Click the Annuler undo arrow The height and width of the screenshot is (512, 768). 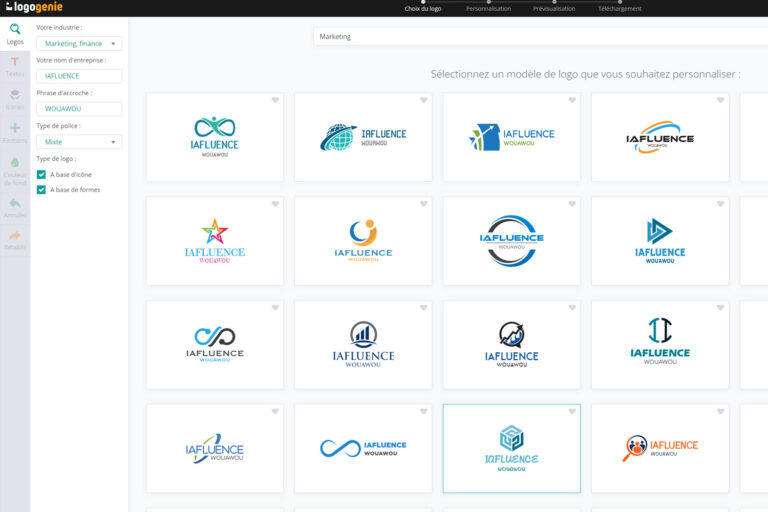coord(15,207)
